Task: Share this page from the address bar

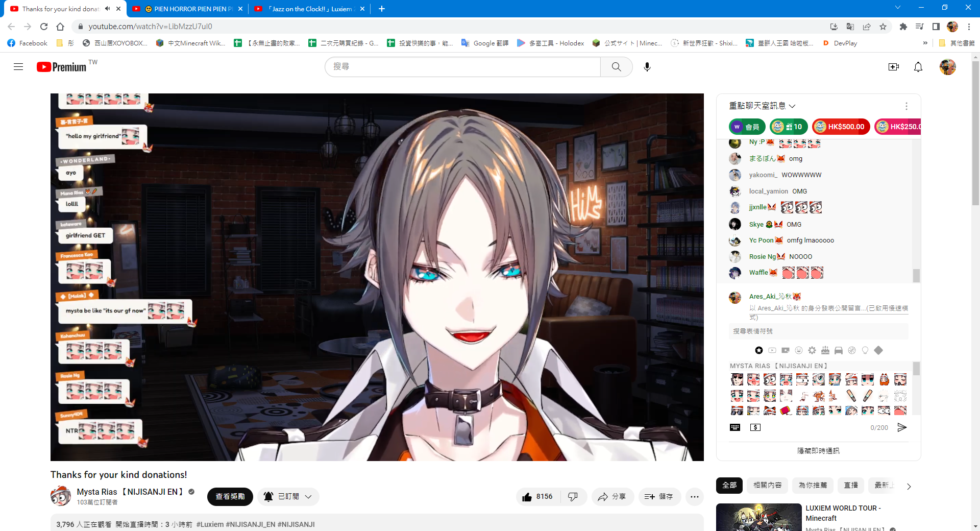Action: tap(867, 27)
